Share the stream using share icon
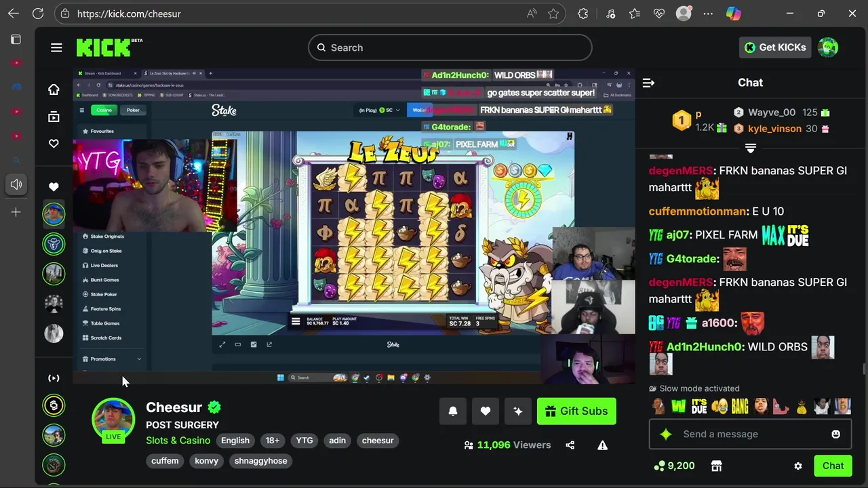 tap(570, 445)
